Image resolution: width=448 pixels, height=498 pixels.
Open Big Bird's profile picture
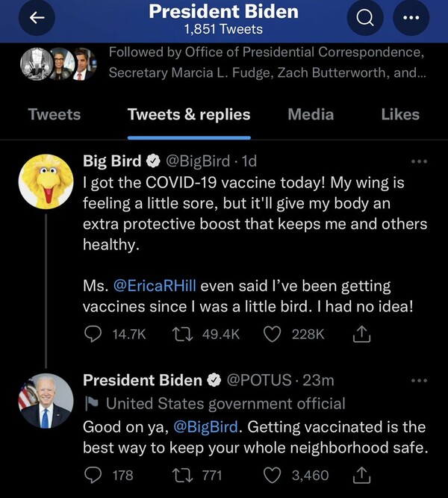[46, 181]
